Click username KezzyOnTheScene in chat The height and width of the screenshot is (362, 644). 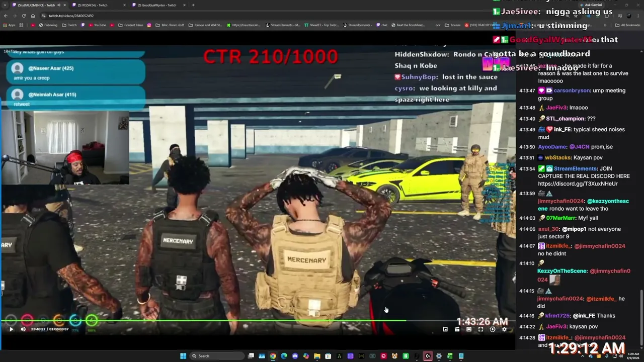tap(562, 271)
